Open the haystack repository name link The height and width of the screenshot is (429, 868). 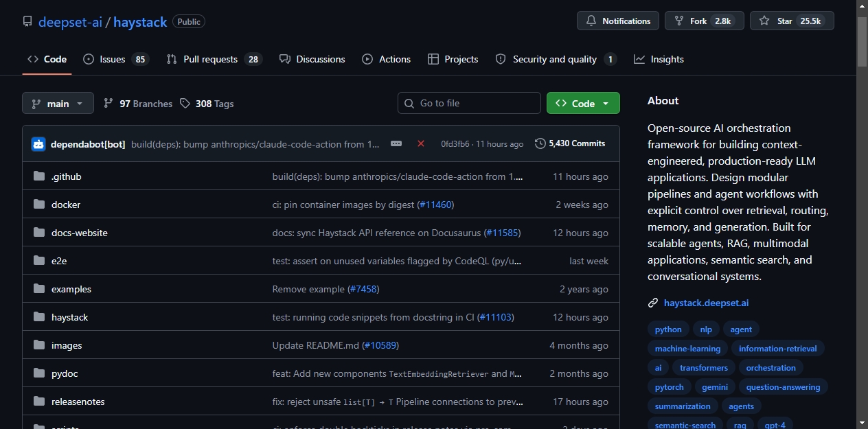[140, 22]
